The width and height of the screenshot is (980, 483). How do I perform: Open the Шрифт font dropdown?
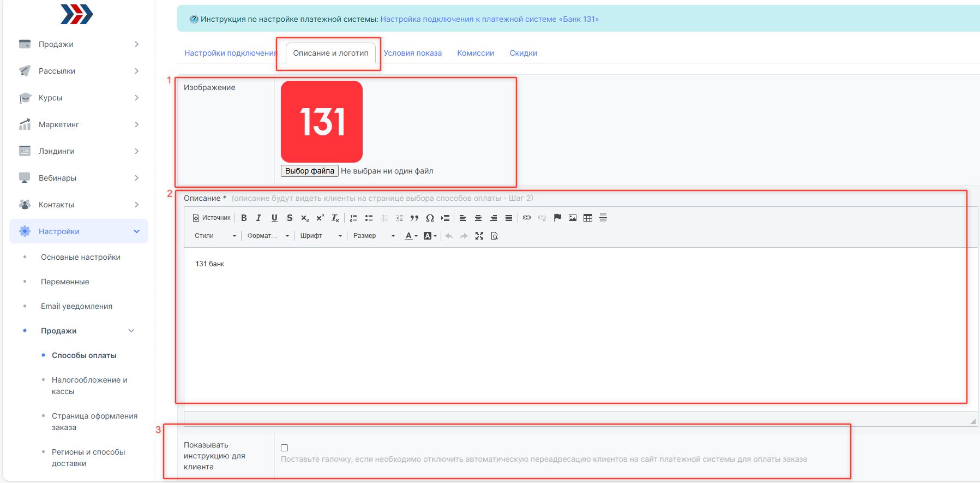(321, 236)
